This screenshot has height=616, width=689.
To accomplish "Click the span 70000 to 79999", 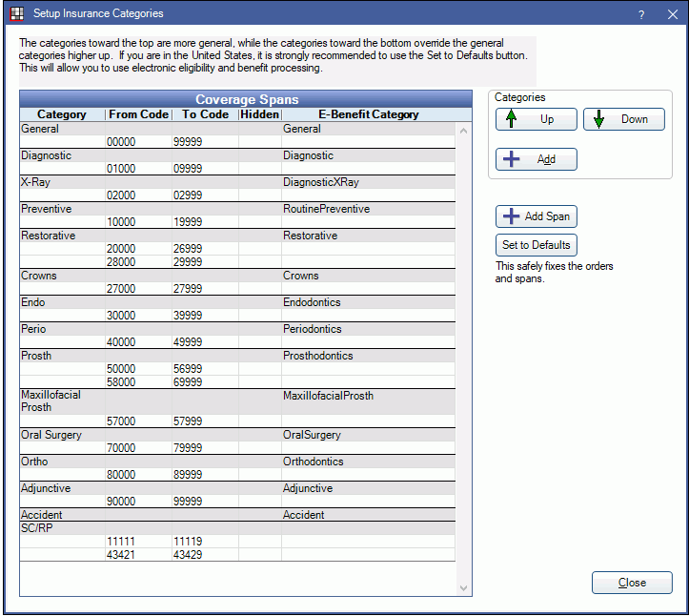I will [x=237, y=448].
